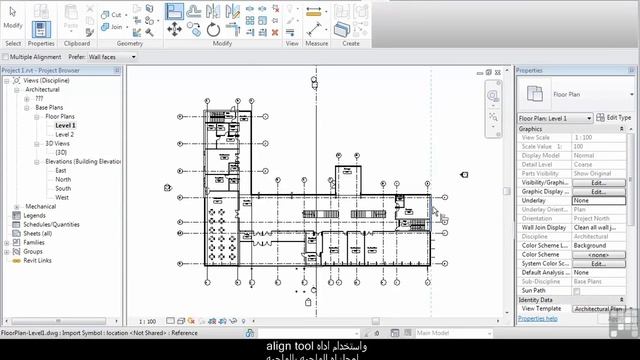Select the Copy tool

coord(194,29)
